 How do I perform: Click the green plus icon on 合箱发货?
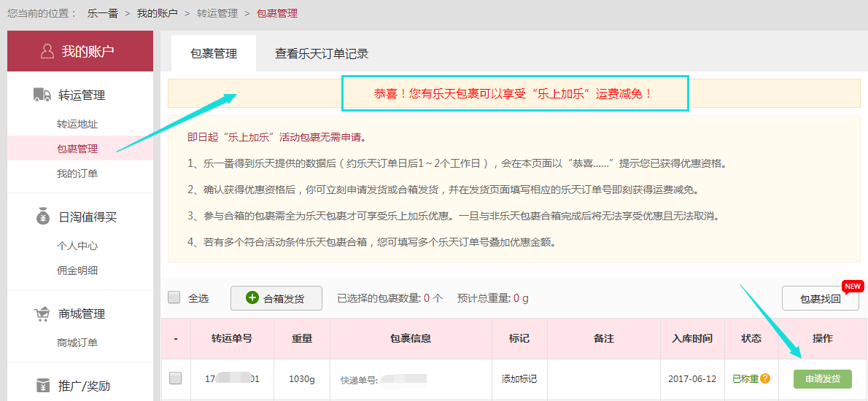coord(252,297)
